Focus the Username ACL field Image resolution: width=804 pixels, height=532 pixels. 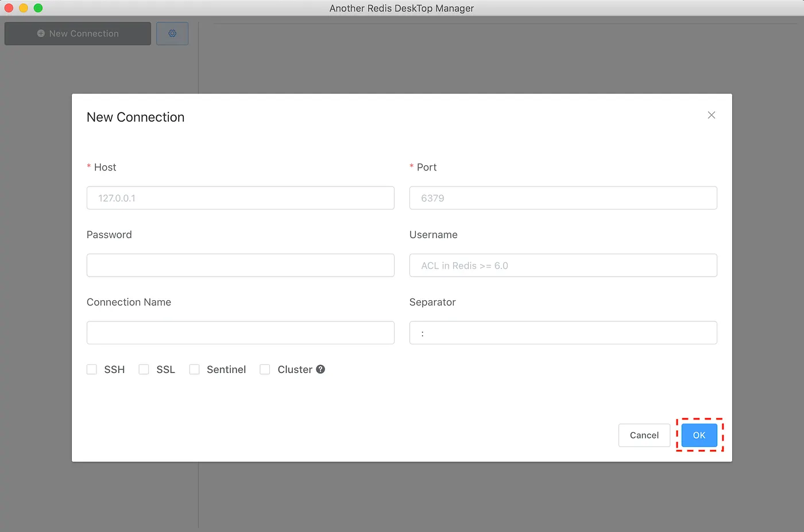563,265
